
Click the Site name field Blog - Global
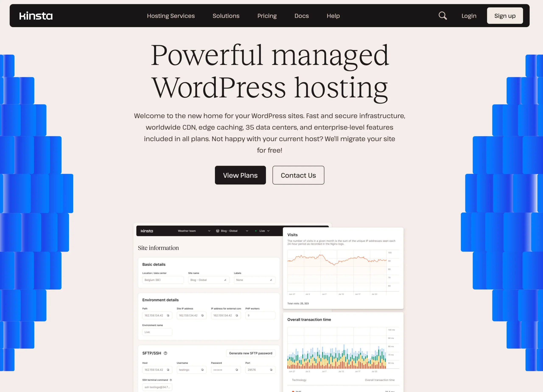coord(209,280)
